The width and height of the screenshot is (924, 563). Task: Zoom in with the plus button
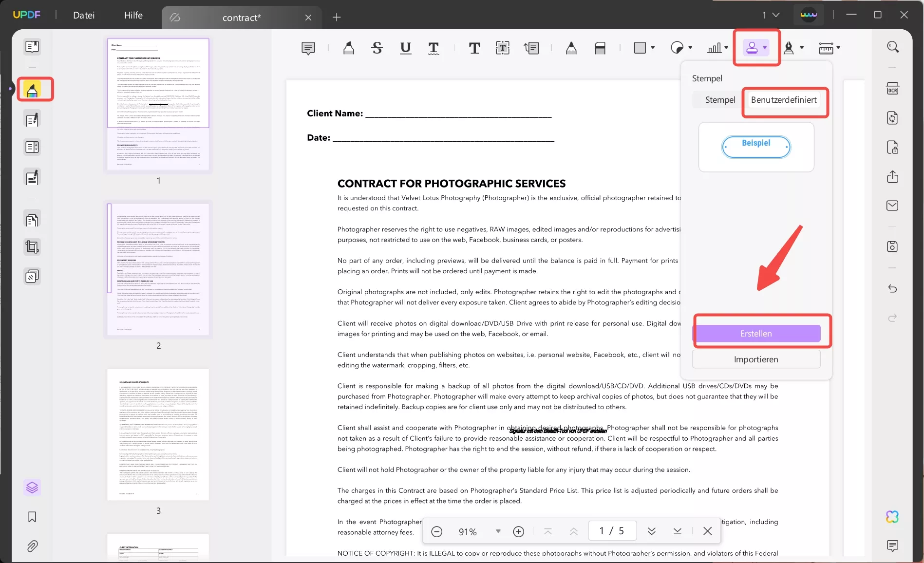coord(519,531)
